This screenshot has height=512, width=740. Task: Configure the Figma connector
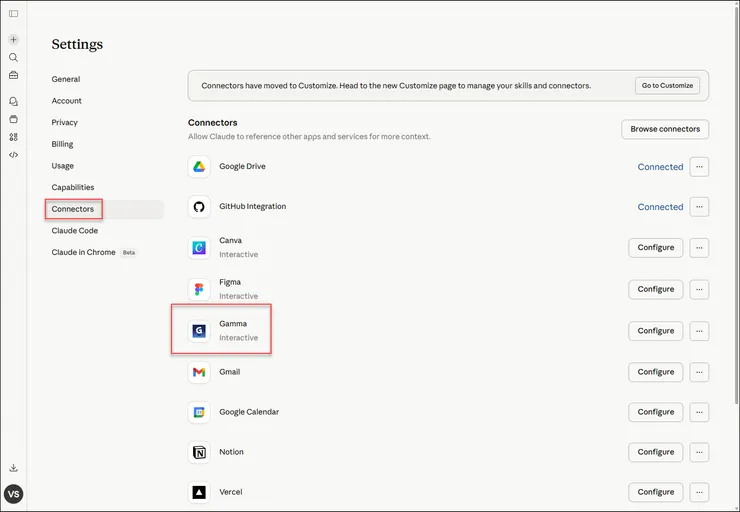pos(656,289)
